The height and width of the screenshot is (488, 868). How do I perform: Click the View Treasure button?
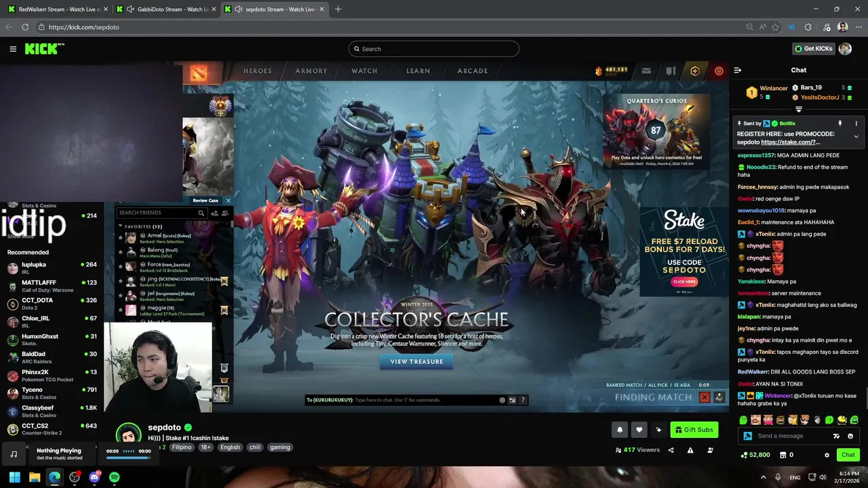416,362
